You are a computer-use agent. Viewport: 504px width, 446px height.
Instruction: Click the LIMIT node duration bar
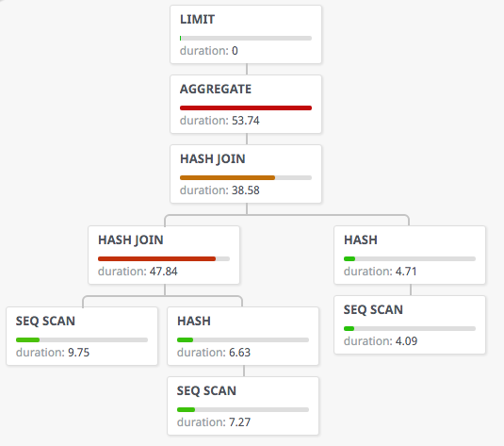tap(246, 38)
